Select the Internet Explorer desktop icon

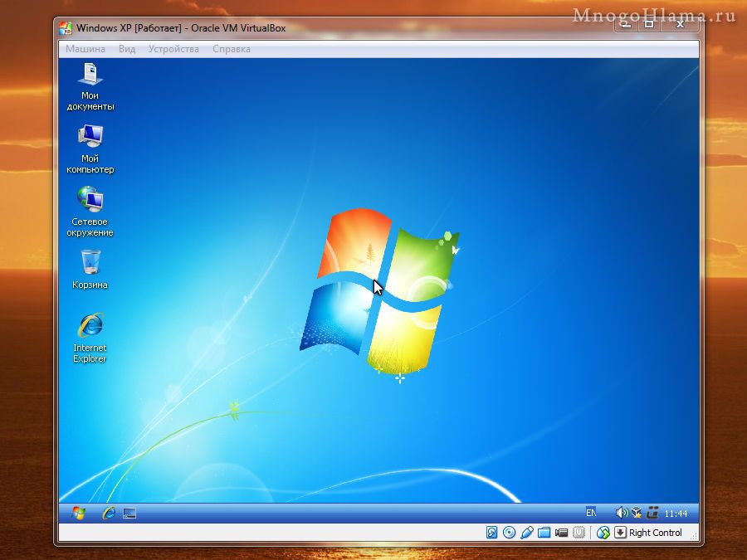[90, 338]
